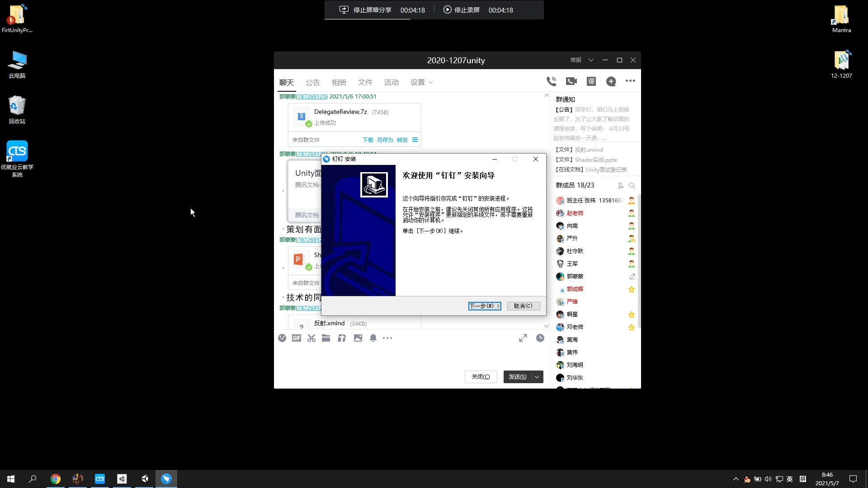Open message history clock icon
Screen dimensions: 868x488
pyautogui.click(x=540, y=338)
